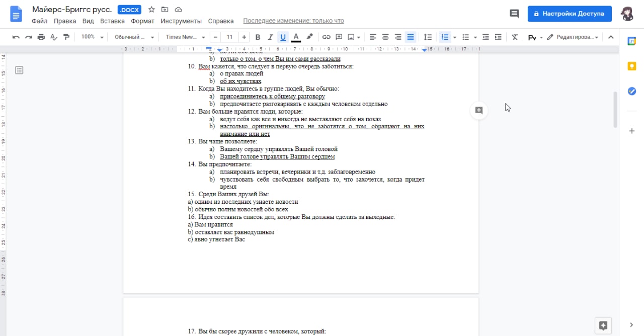Add a comment via toolbar icon
The width and height of the screenshot is (644, 336).
[x=339, y=37]
